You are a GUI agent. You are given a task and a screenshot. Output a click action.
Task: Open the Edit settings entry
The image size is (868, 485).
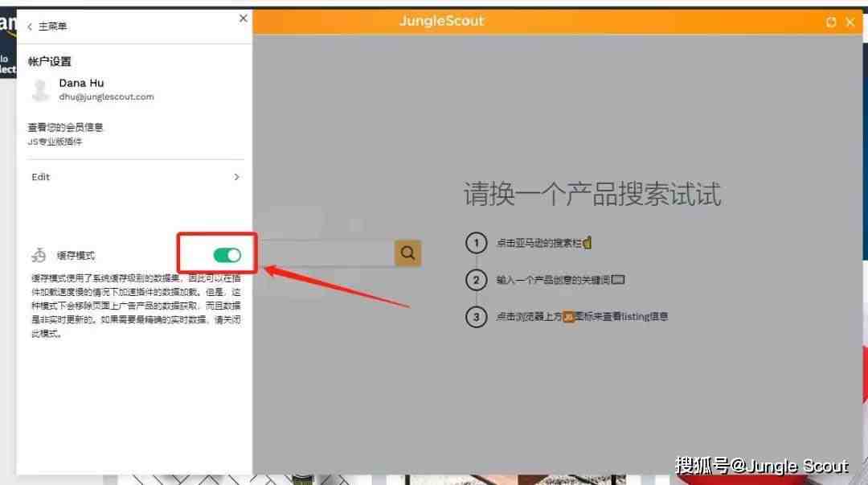pos(136,177)
